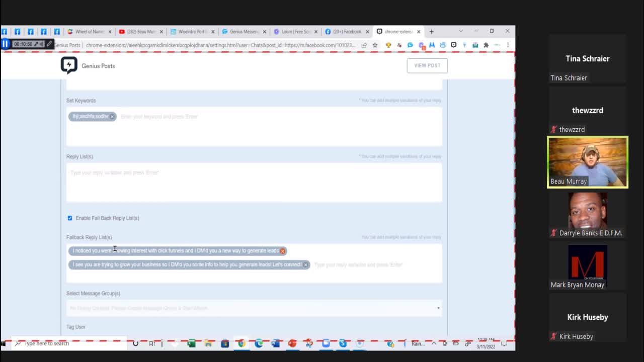The image size is (644, 362).
Task: Open Word from the taskbar
Action: [x=275, y=343]
